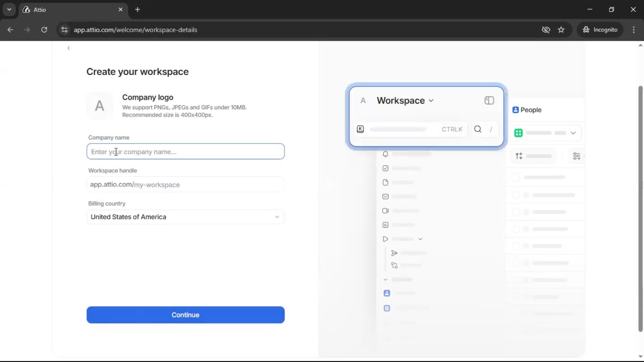Check the first record's checkbox in the People list
Viewport: 644px width, 362px height.
tap(517, 177)
